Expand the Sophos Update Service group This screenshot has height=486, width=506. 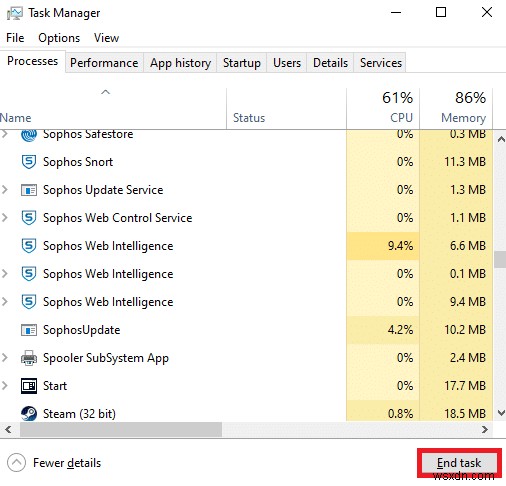5,190
